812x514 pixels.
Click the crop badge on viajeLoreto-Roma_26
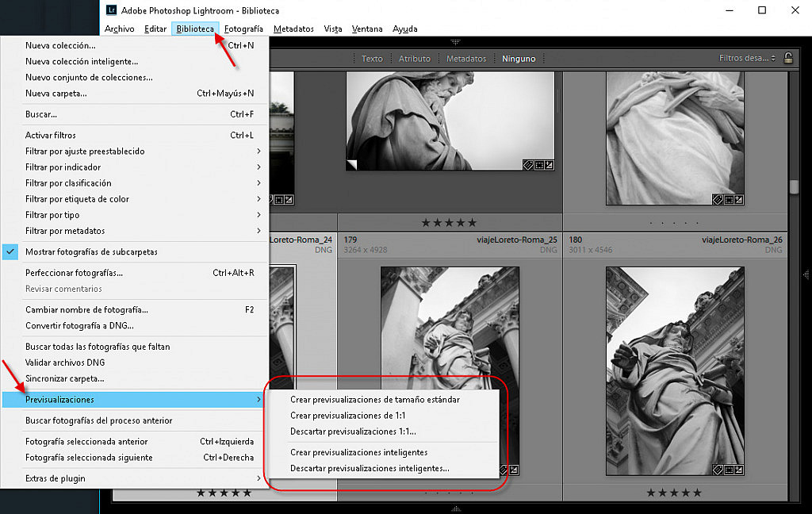(728, 470)
